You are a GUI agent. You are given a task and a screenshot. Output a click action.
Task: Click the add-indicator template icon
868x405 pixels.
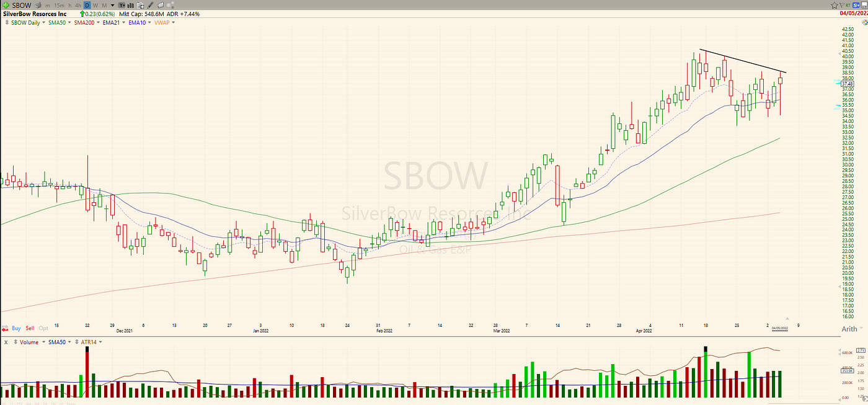pos(140,6)
